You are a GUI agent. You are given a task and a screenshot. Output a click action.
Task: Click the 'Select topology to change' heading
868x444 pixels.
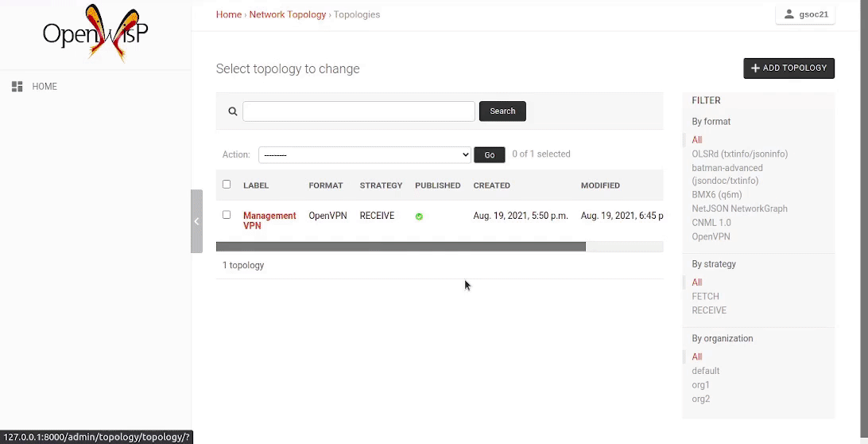click(x=288, y=68)
